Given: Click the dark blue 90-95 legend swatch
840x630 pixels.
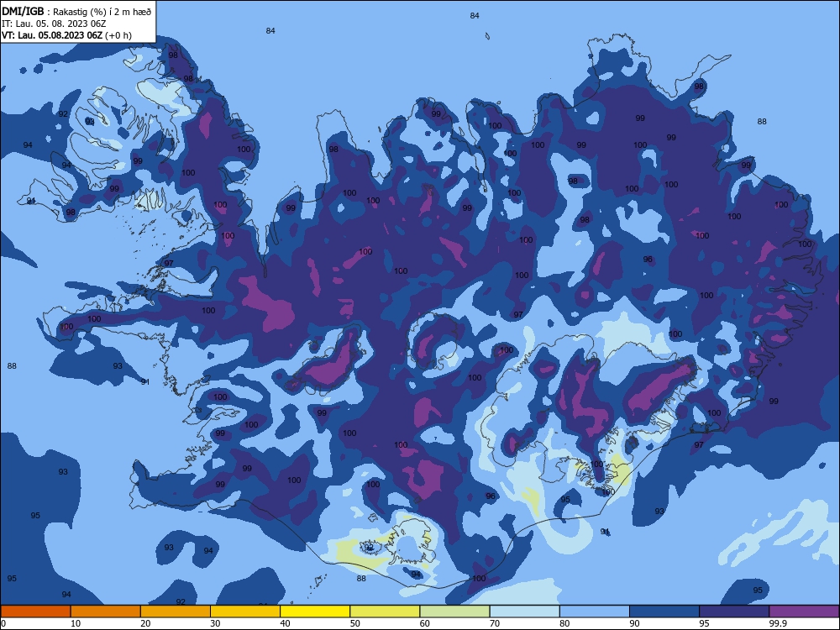Looking at the screenshot, I should (664, 612).
